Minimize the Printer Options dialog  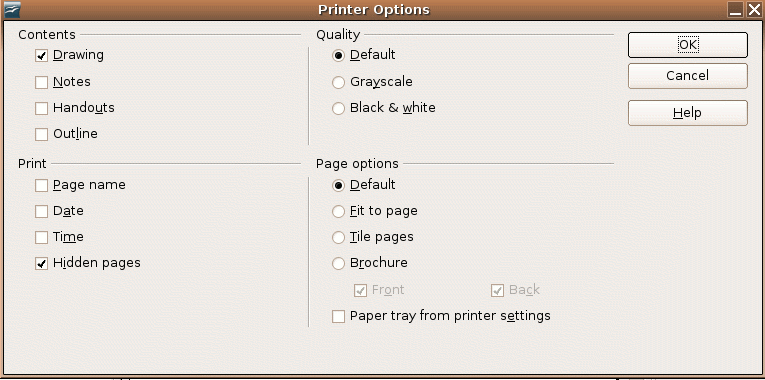736,9
